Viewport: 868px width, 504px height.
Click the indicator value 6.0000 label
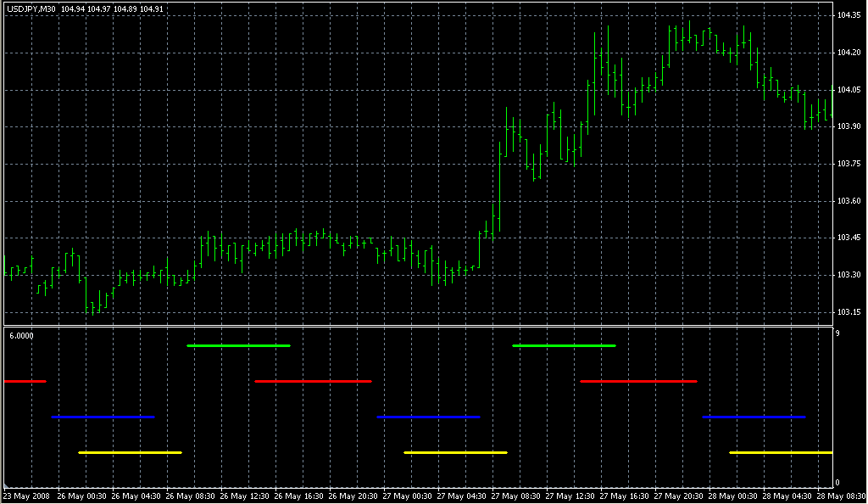[x=21, y=336]
